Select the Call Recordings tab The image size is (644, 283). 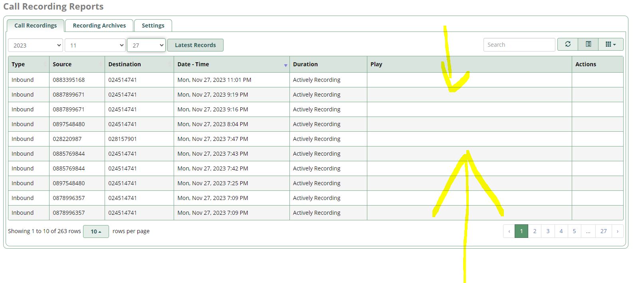tap(36, 26)
